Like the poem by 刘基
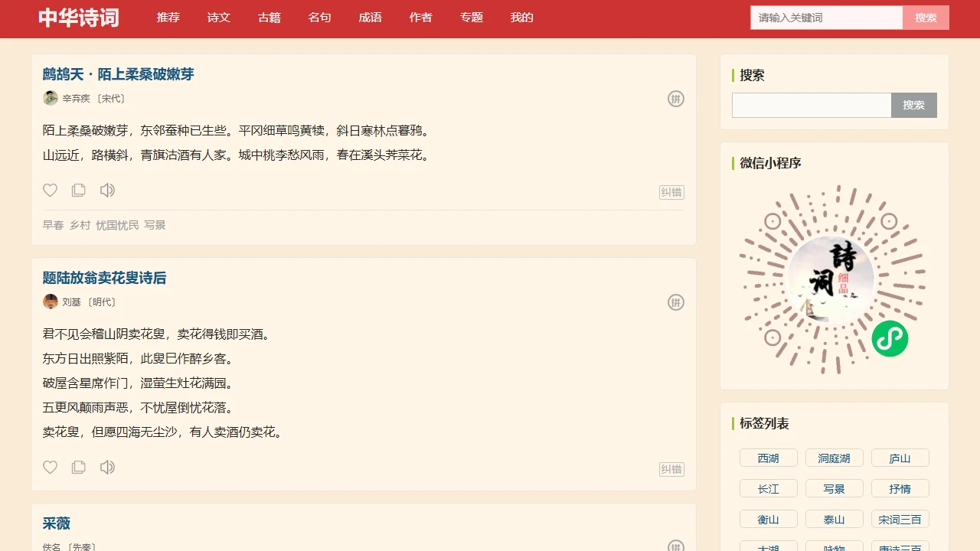 click(x=50, y=467)
